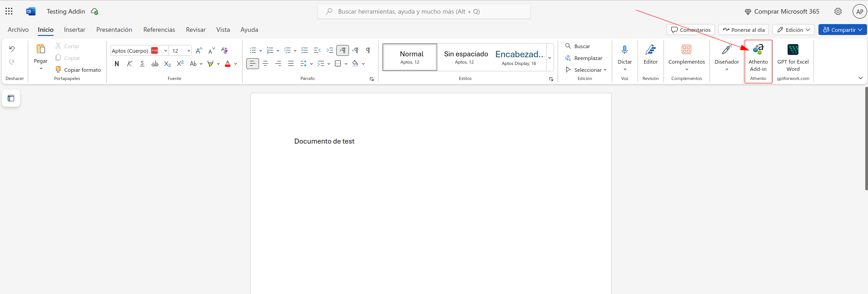Toggle italic formatting (K)

(130, 64)
